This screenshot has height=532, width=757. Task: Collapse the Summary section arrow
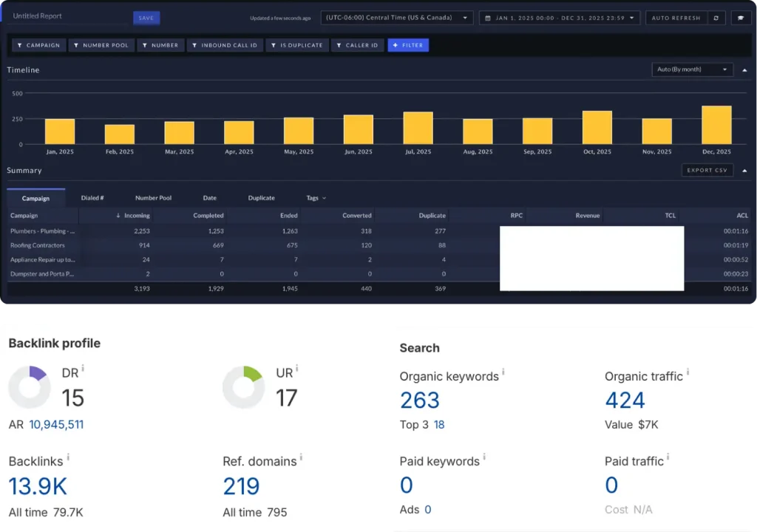(744, 171)
